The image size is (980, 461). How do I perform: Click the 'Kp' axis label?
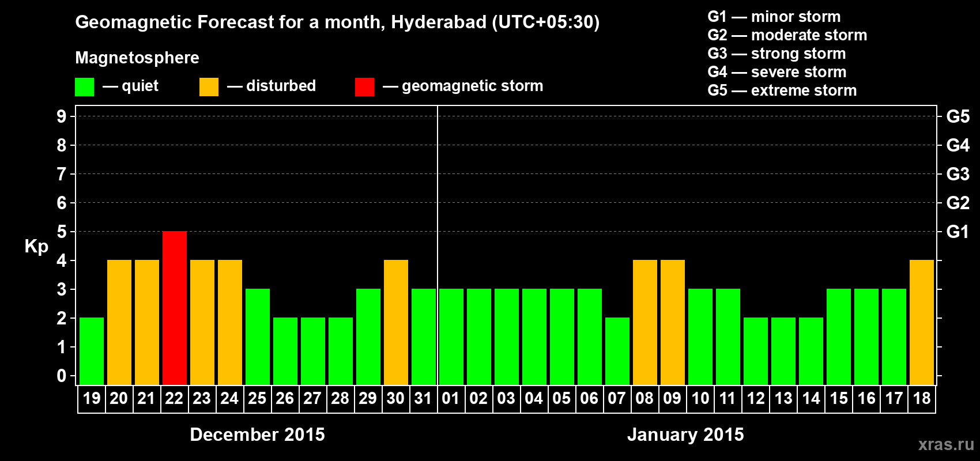(36, 247)
